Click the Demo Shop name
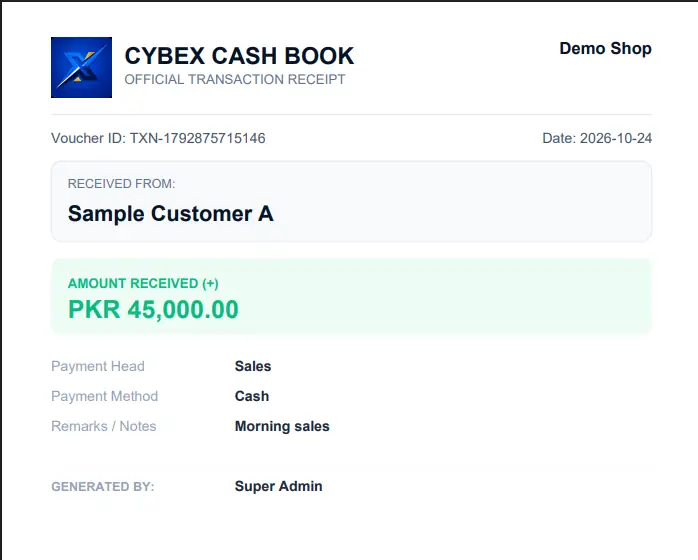The image size is (698, 560). coord(605,48)
